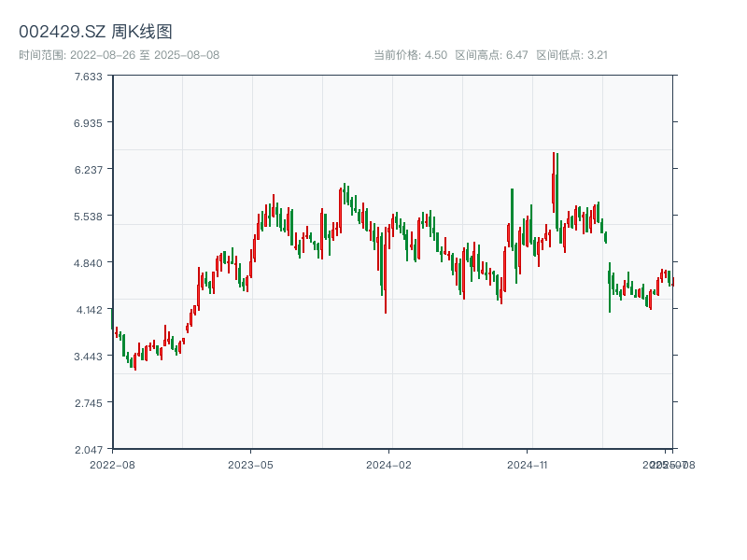Screen dimensions: 747x560
Task: Select the 2022-08 x-axis date label
Action: 112,464
